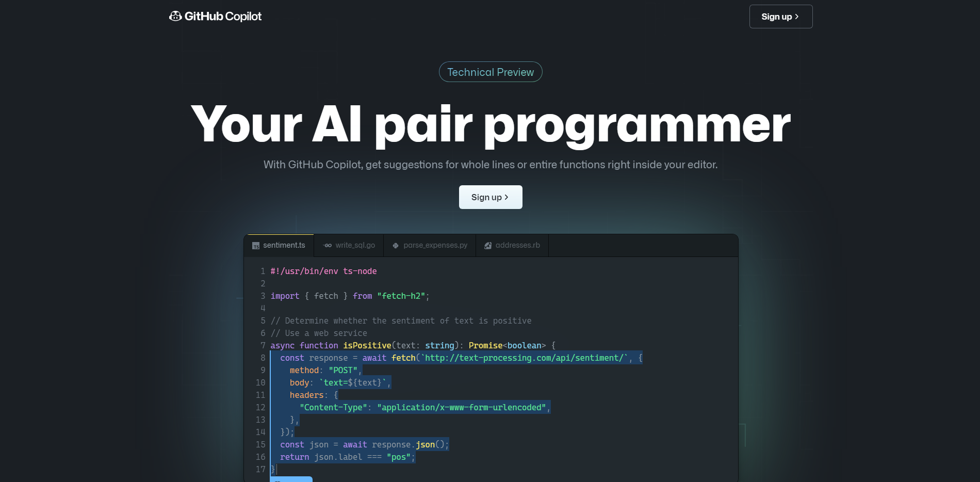
Task: Click 'Promise<boolean>' return type
Action: 507,346
